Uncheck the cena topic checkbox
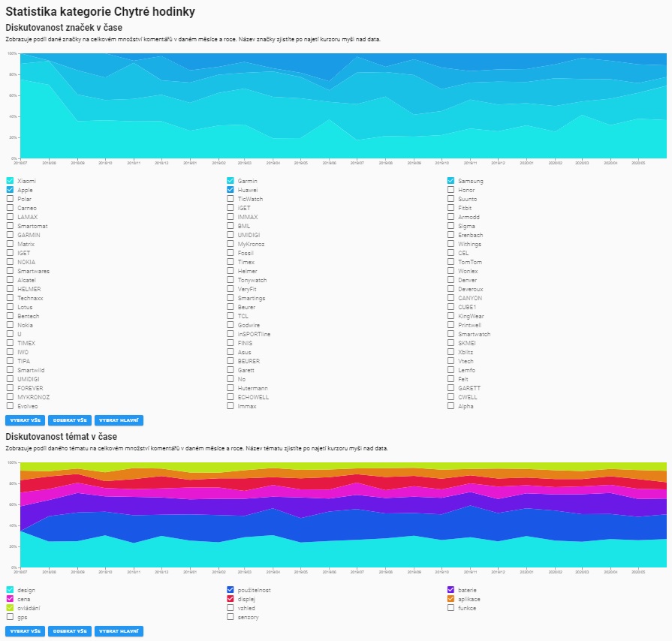Screen dimensions: 672x641 pos(11,599)
